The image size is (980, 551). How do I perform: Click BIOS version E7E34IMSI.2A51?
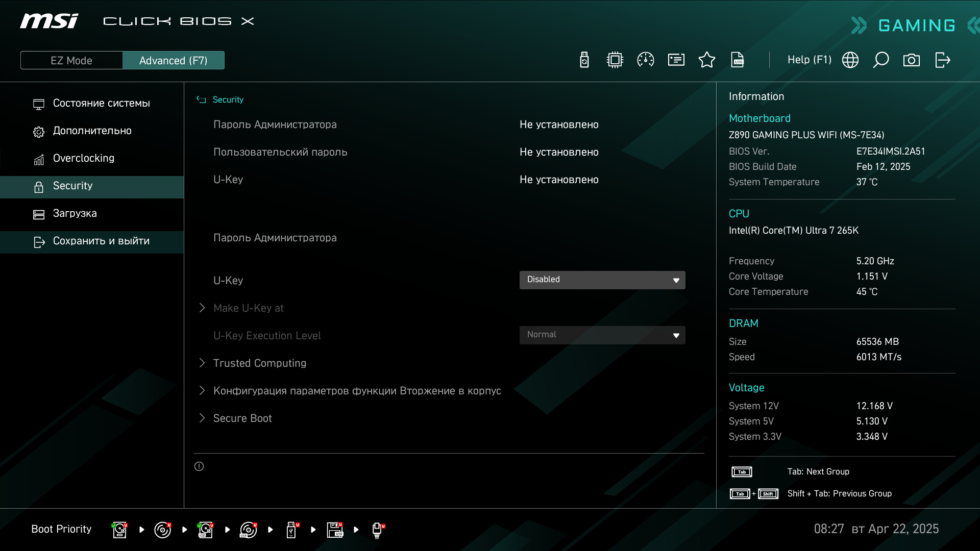891,152
